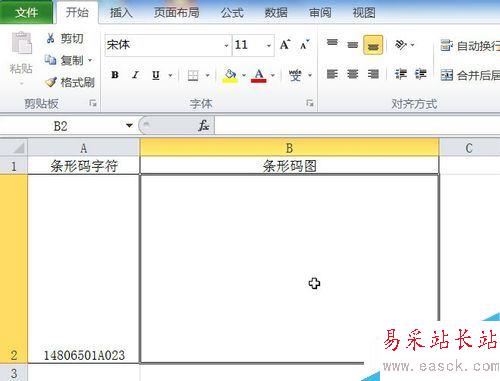500x381 pixels.
Task: Open the Name Box dropdown arrow
Action: point(129,125)
